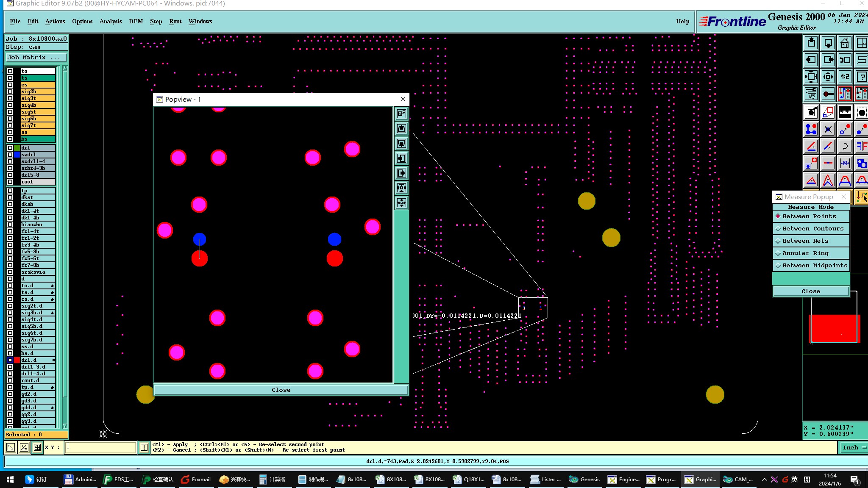Click the red color swatch of drl.d layer
The image size is (868, 488).
coord(17,360)
